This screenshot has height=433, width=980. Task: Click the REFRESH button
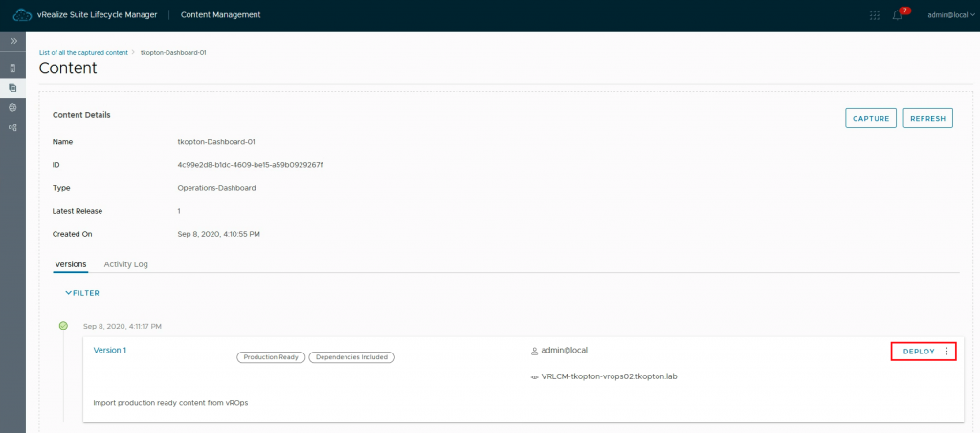(927, 118)
